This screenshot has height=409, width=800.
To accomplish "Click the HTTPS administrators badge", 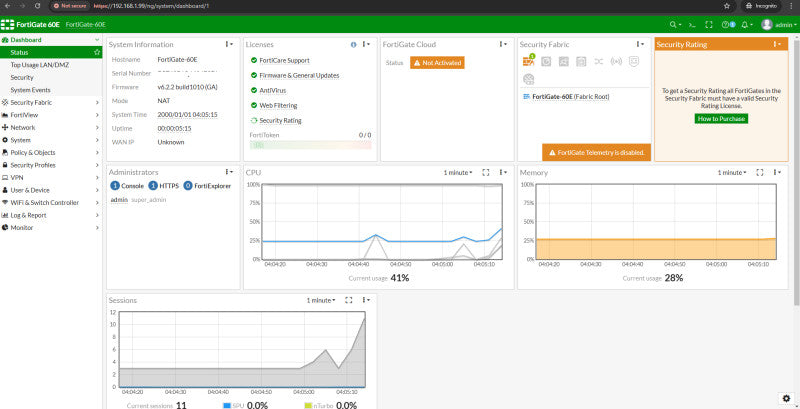I will pos(164,186).
